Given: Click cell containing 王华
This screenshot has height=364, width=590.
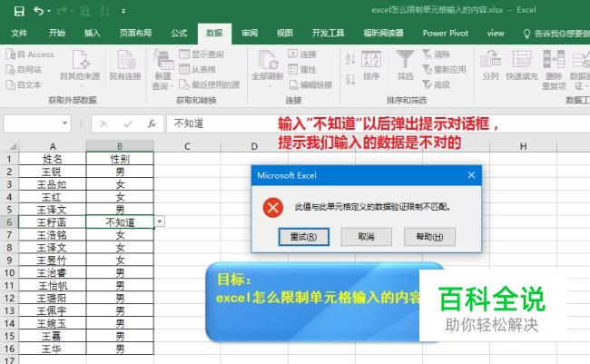Looking at the screenshot, I should pyautogui.click(x=53, y=349).
